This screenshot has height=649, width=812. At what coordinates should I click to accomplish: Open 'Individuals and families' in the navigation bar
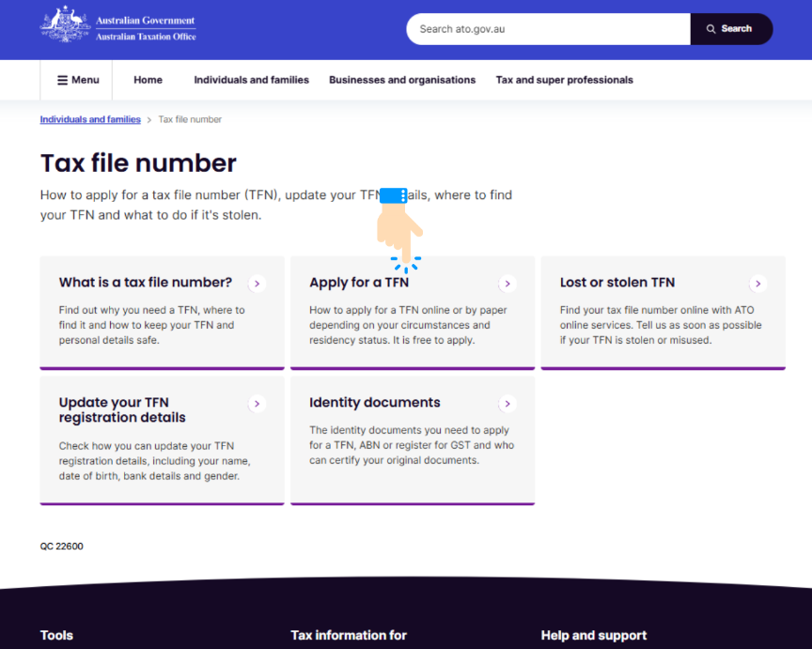[x=251, y=81]
